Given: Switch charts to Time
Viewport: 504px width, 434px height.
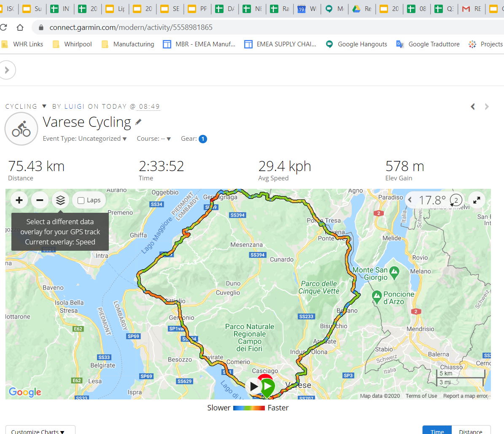Looking at the screenshot, I should click(x=437, y=431).
